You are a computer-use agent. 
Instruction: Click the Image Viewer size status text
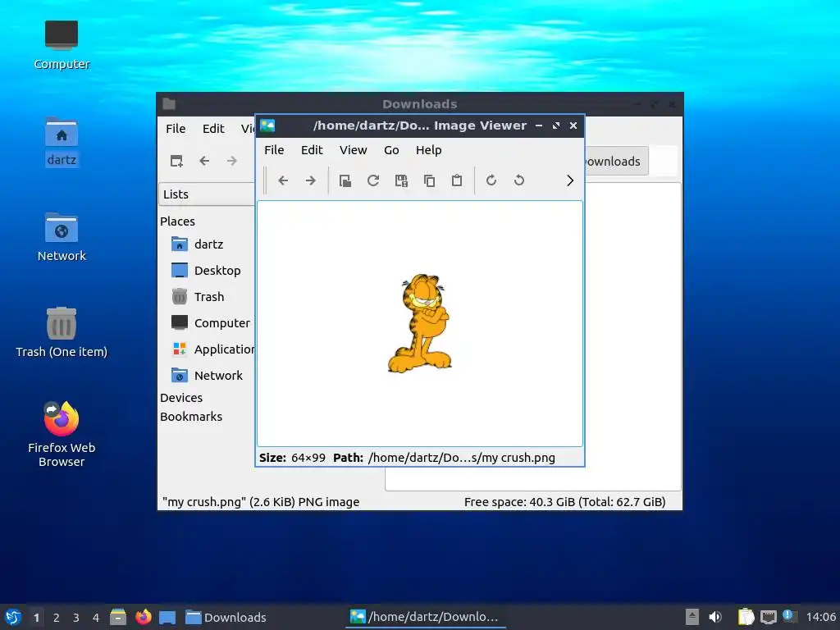293,458
